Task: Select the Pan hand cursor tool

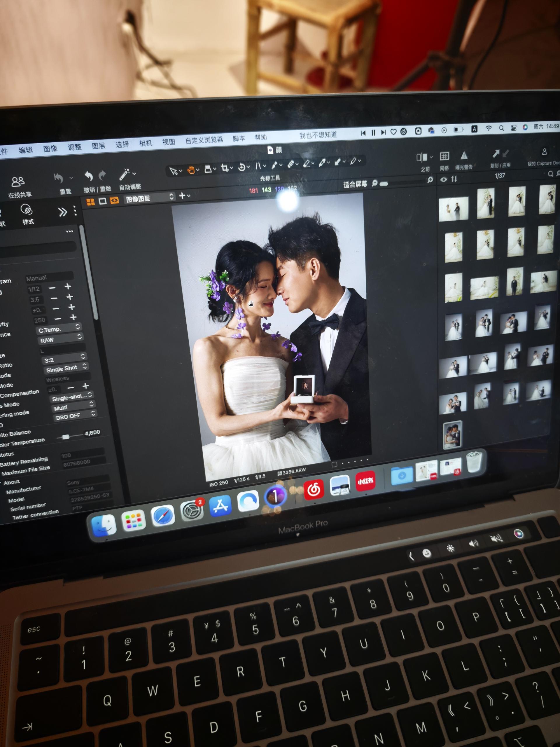Action: (191, 170)
